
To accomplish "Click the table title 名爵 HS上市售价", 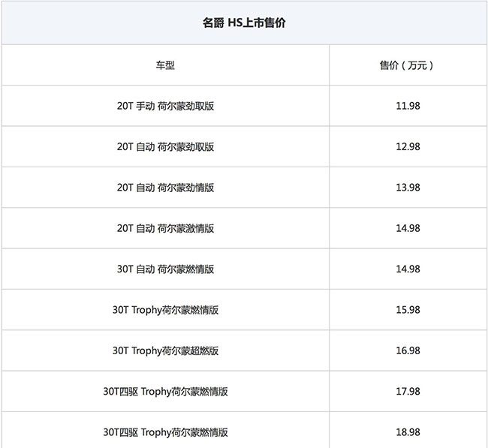I will click(244, 23).
